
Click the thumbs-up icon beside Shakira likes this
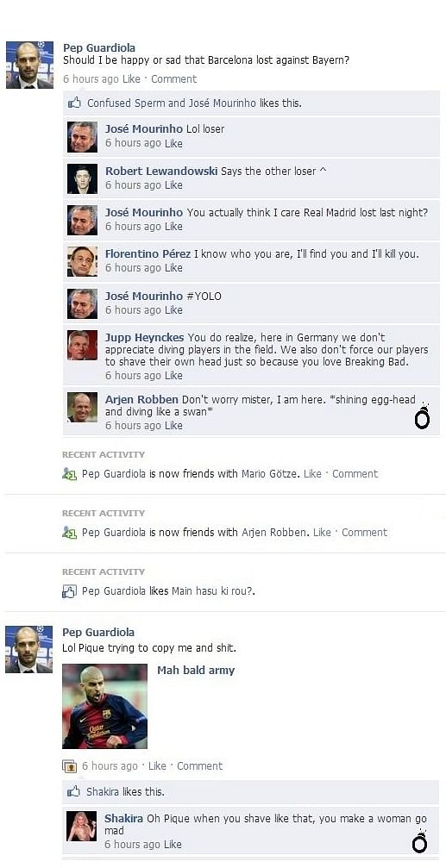pyautogui.click(x=73, y=791)
